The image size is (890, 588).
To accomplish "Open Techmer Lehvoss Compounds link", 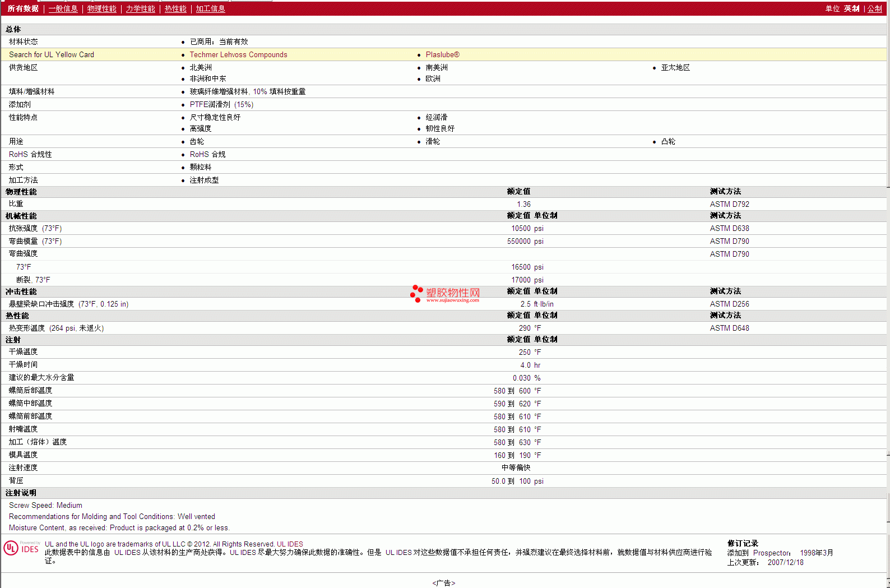I will 238,55.
